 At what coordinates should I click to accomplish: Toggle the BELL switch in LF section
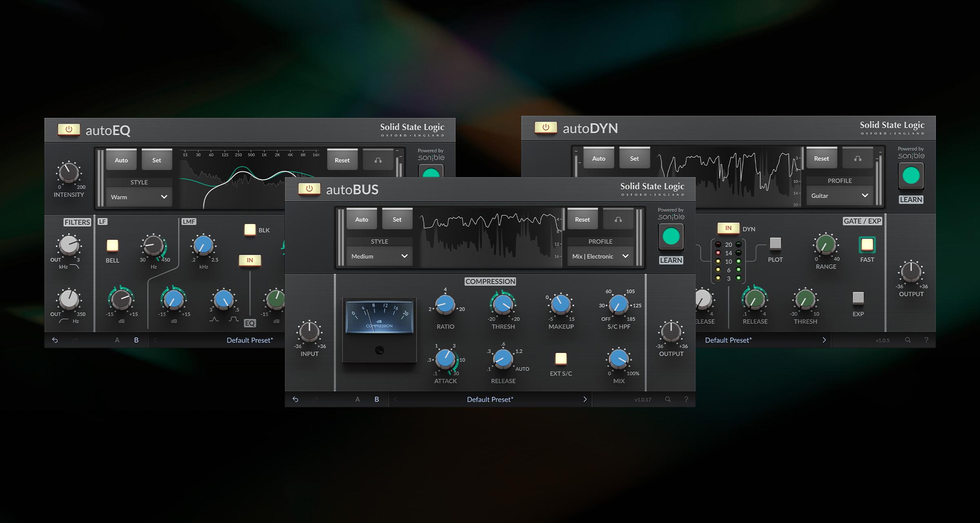pyautogui.click(x=112, y=246)
